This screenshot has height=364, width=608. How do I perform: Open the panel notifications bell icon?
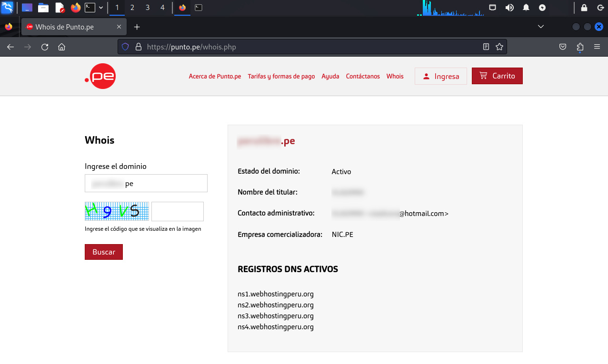click(526, 8)
